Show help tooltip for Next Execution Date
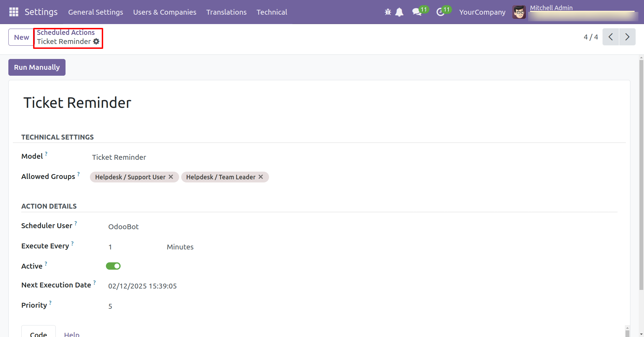This screenshot has height=337, width=644. tap(94, 282)
